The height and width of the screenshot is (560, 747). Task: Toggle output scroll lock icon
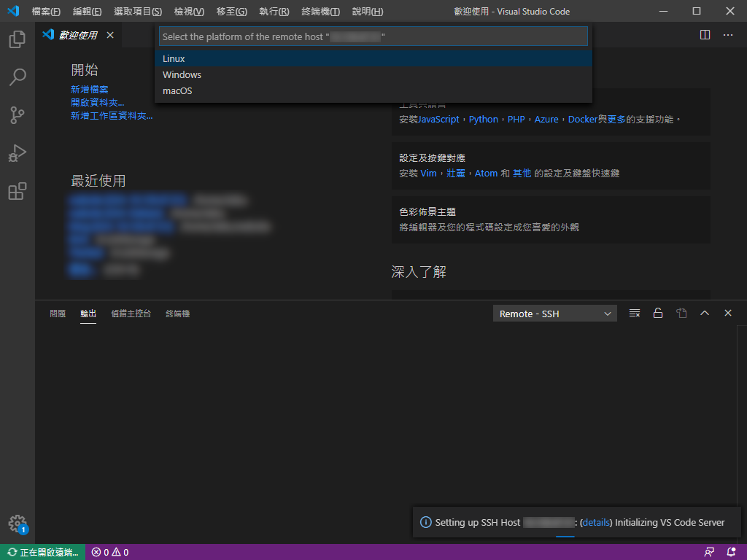point(658,314)
